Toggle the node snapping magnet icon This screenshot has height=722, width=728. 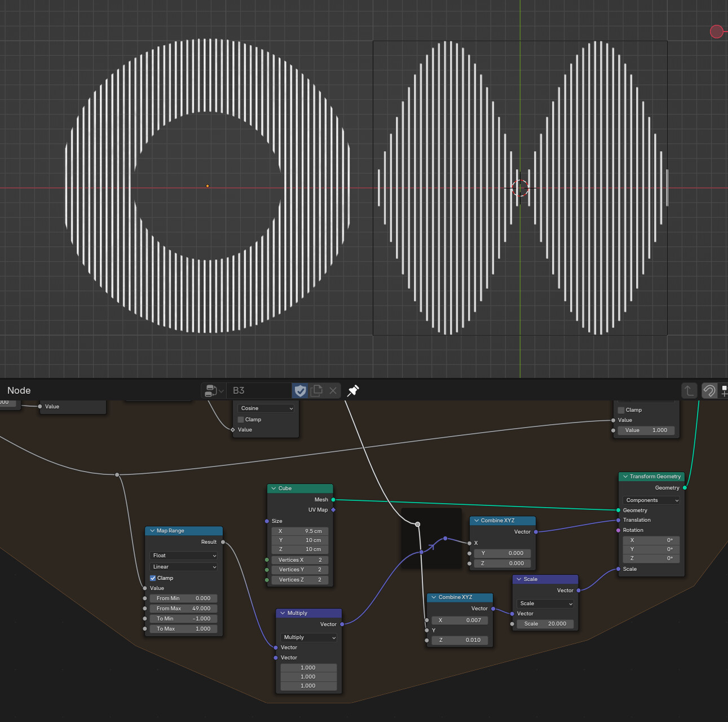(x=709, y=390)
